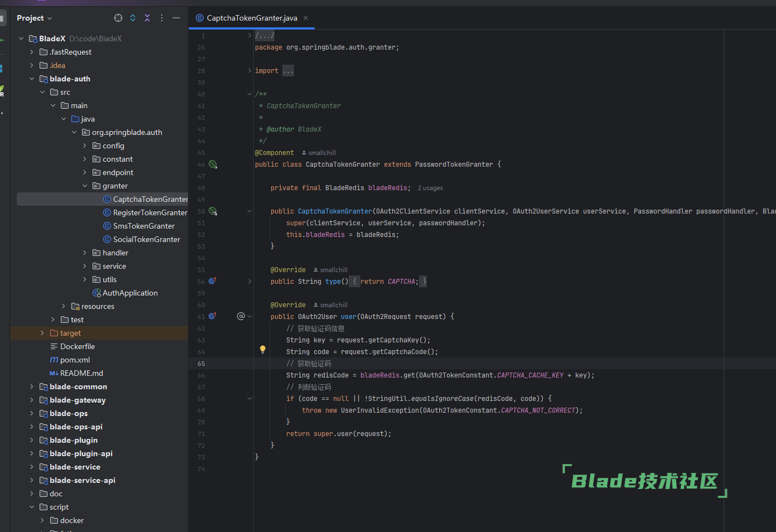Image resolution: width=776 pixels, height=532 pixels.
Task: Click the override gutter icon on line 61
Action: [x=213, y=316]
